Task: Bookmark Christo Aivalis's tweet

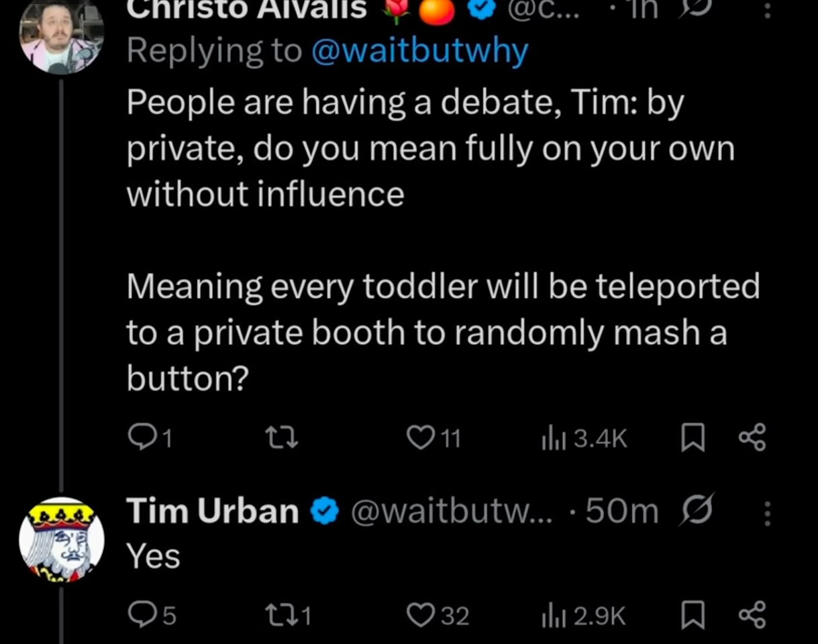Action: pos(691,439)
